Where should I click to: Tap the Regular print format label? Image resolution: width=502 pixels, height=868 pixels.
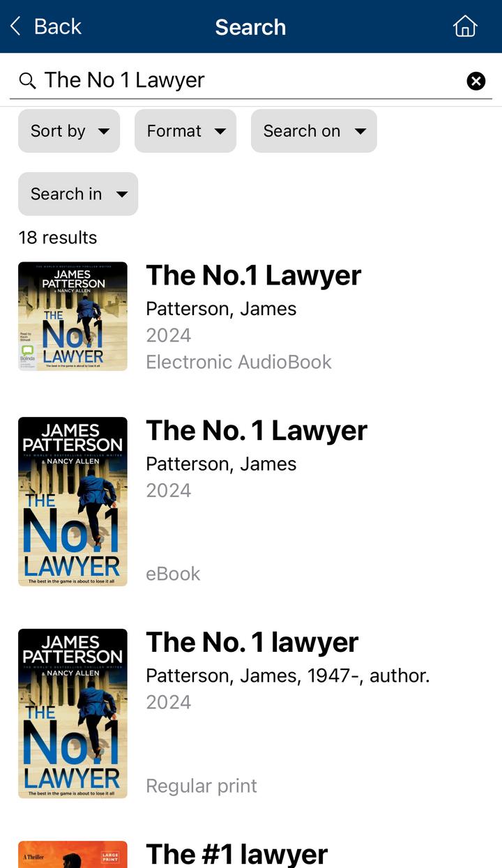[x=201, y=786]
